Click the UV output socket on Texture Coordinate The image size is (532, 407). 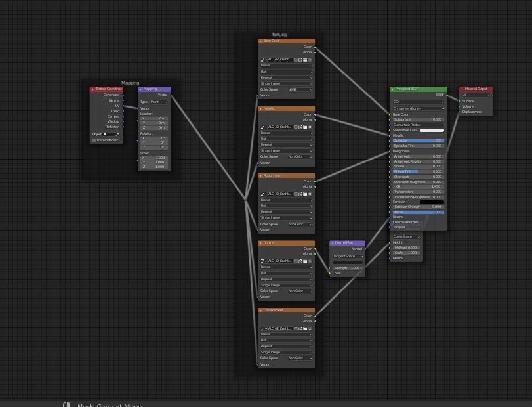coord(123,106)
